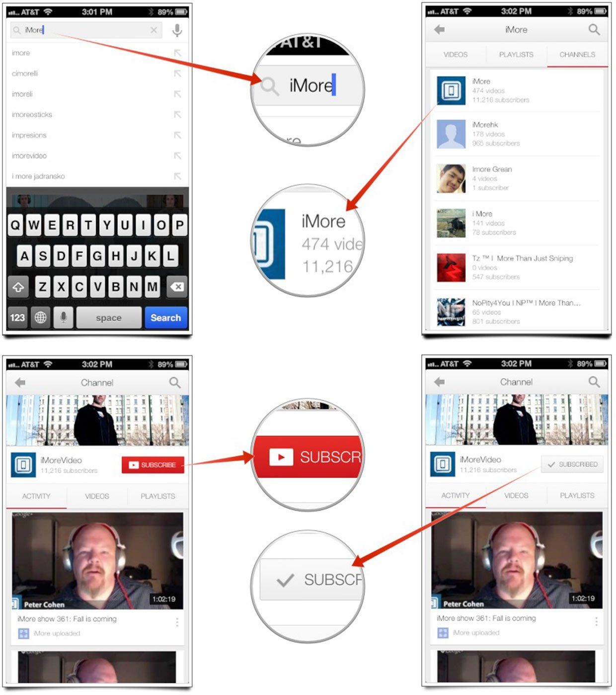Screen dimensions: 616x695
Task: Tap fill-in arrow beside imorevideo suggestion
Action: pyautogui.click(x=177, y=156)
